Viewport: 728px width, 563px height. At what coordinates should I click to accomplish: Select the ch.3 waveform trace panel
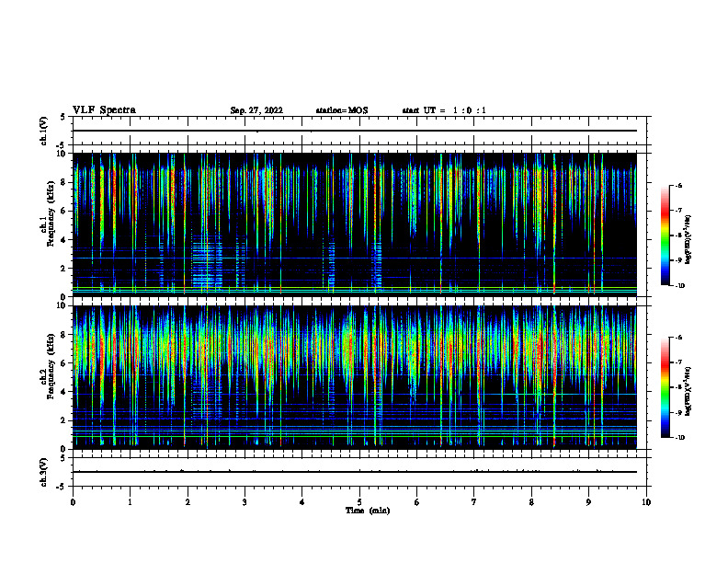(359, 472)
